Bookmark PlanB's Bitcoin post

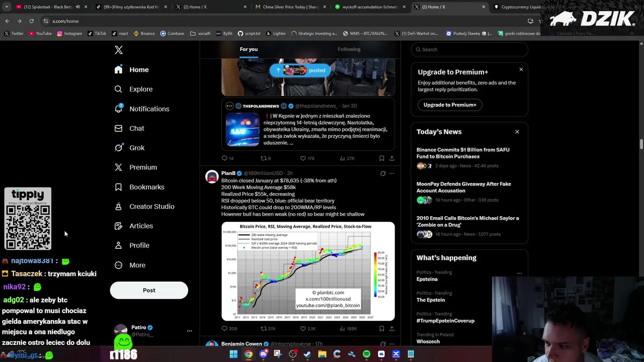click(382, 328)
